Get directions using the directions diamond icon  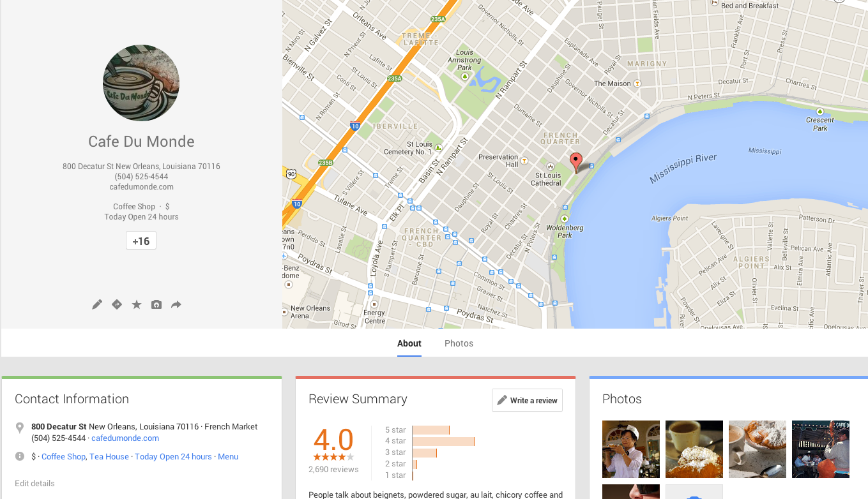[x=116, y=304]
